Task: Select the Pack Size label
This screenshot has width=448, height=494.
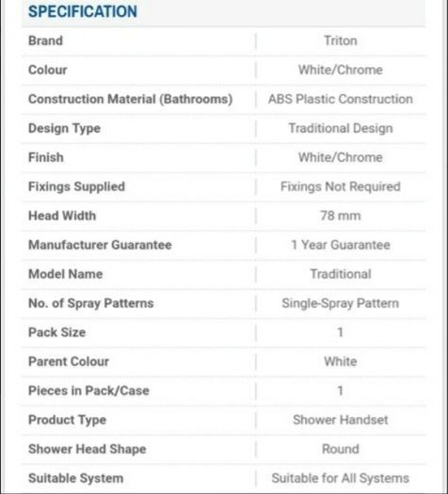Action: click(57, 332)
